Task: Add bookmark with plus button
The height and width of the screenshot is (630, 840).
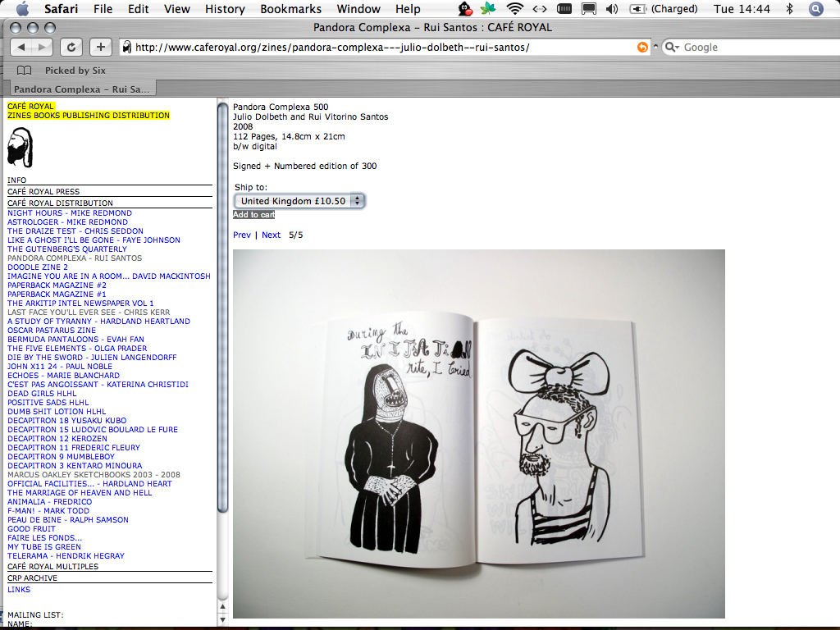Action: pyautogui.click(x=101, y=47)
